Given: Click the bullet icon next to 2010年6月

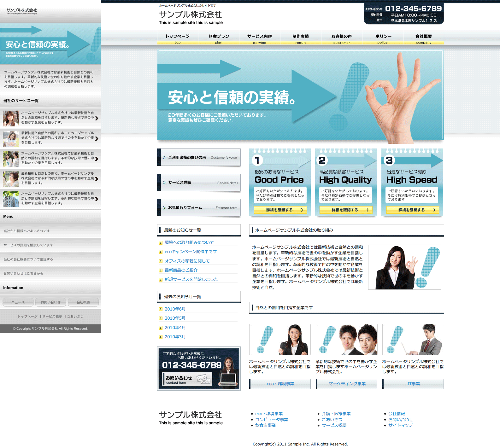Looking at the screenshot, I should click(x=161, y=309).
